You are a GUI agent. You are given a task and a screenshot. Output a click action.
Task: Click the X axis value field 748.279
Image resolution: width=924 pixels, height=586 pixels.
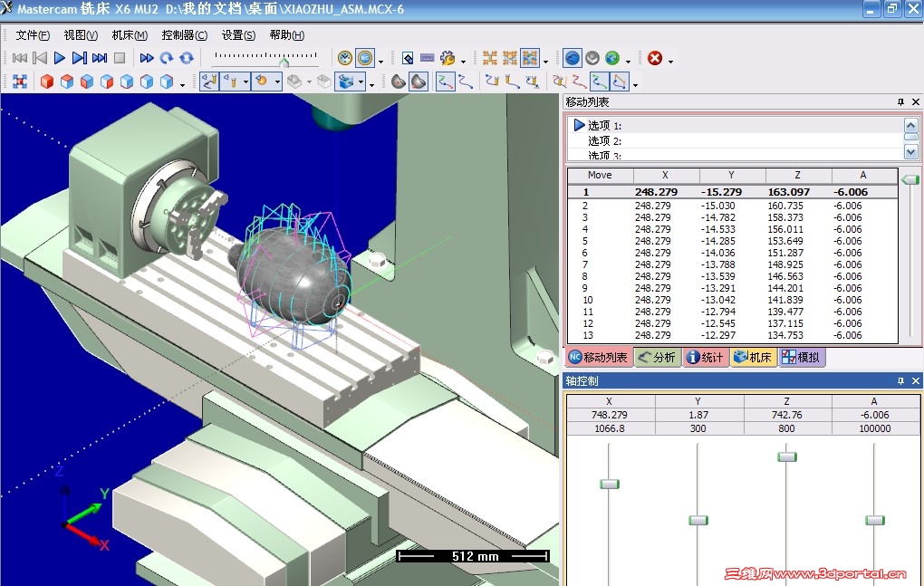[x=610, y=415]
